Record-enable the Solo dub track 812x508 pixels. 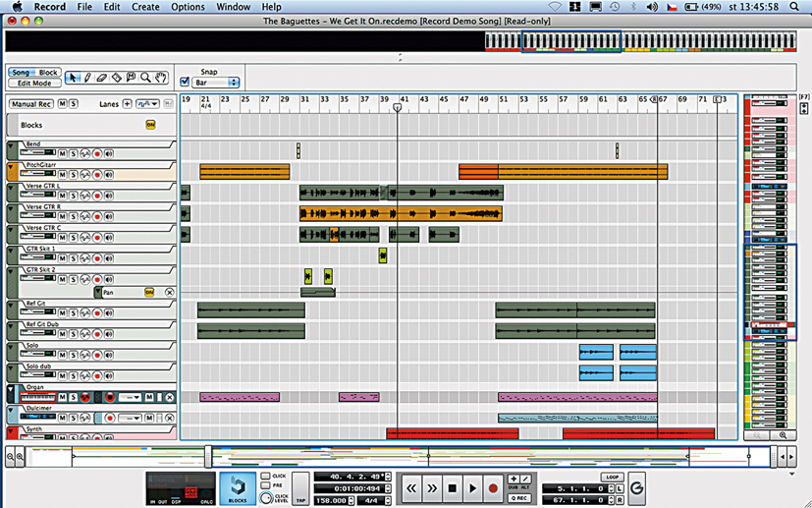(x=97, y=375)
